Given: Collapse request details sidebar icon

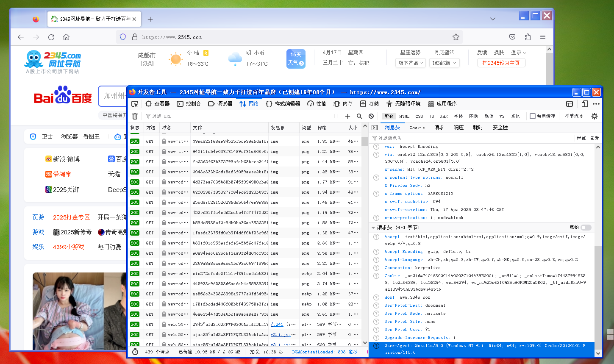Looking at the screenshot, I should 375,128.
